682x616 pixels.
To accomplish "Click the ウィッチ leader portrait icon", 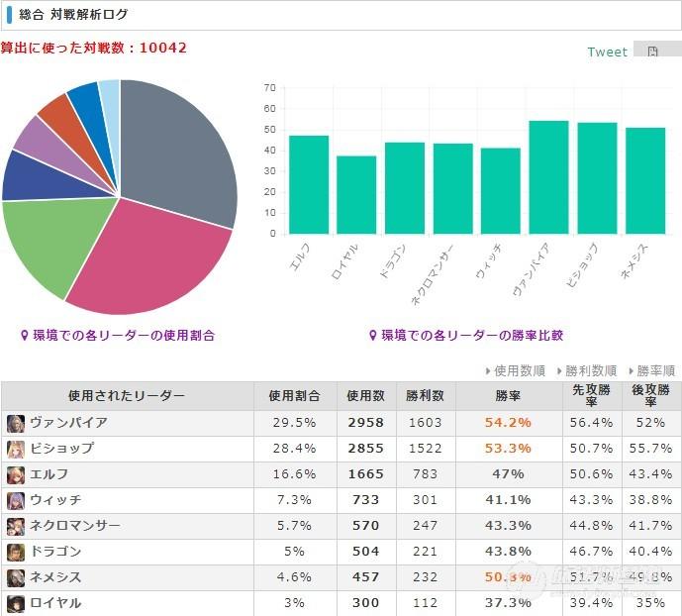I will [16, 501].
